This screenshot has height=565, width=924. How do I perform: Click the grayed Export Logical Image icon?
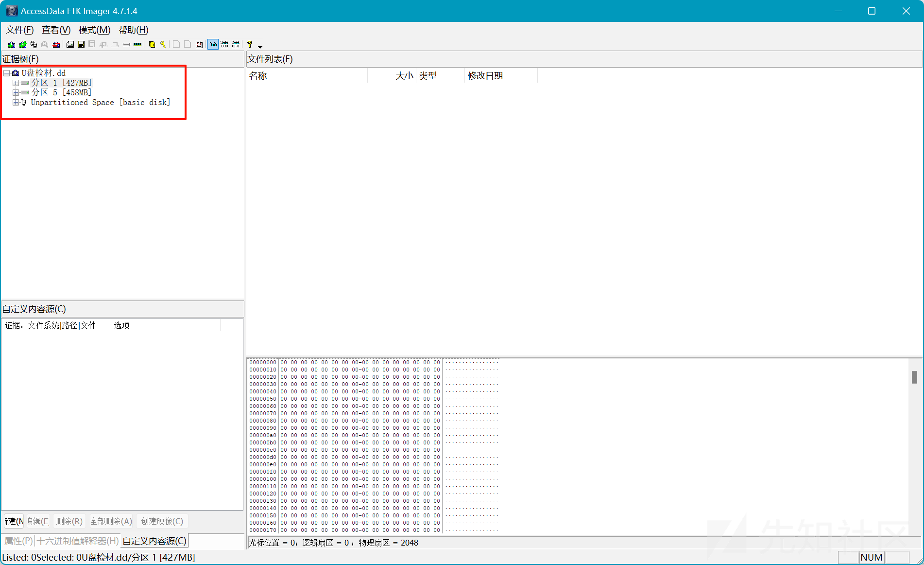92,45
